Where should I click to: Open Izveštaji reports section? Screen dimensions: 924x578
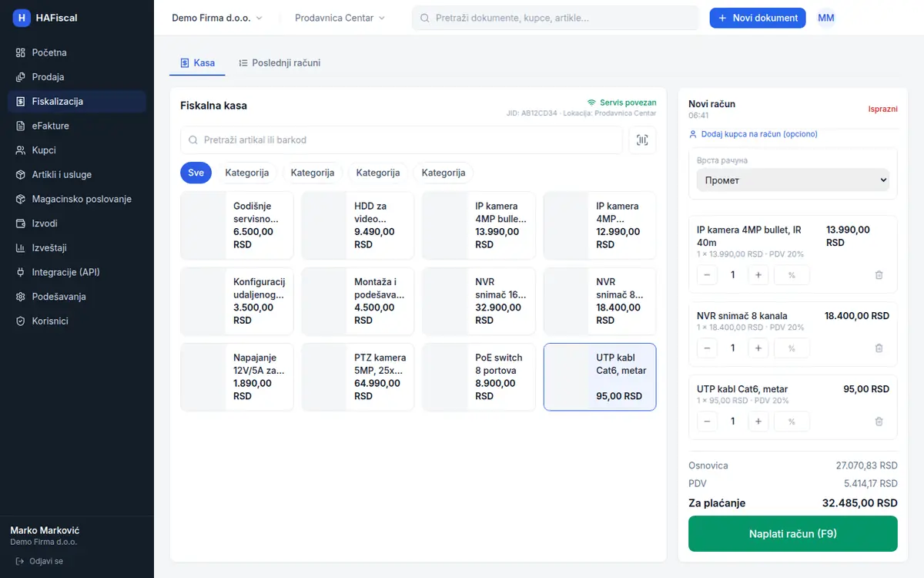coord(77,248)
